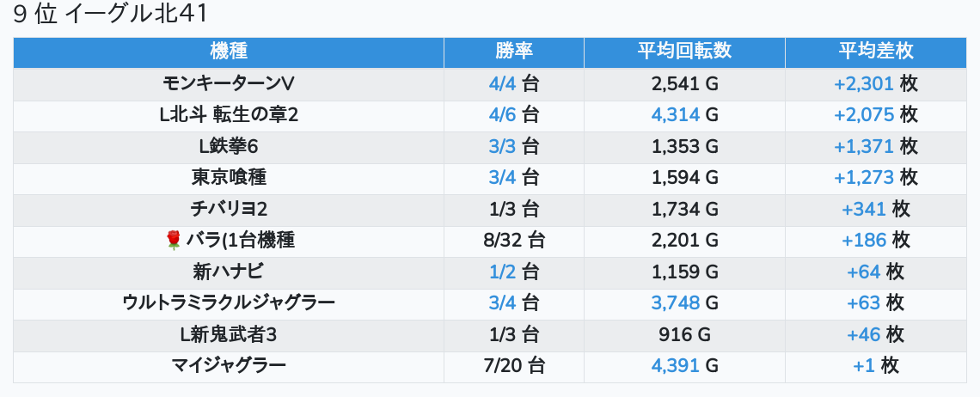Select the L鉄拳6 machine entry

pyautogui.click(x=229, y=147)
